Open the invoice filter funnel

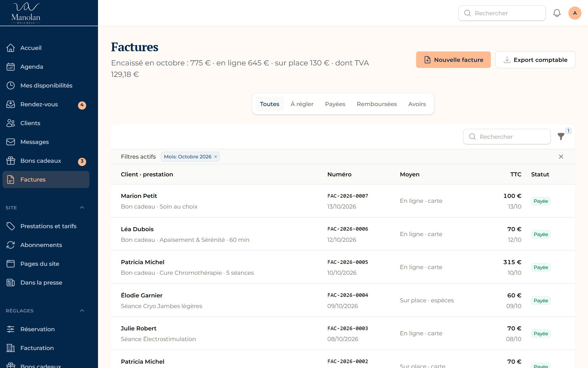tap(561, 136)
